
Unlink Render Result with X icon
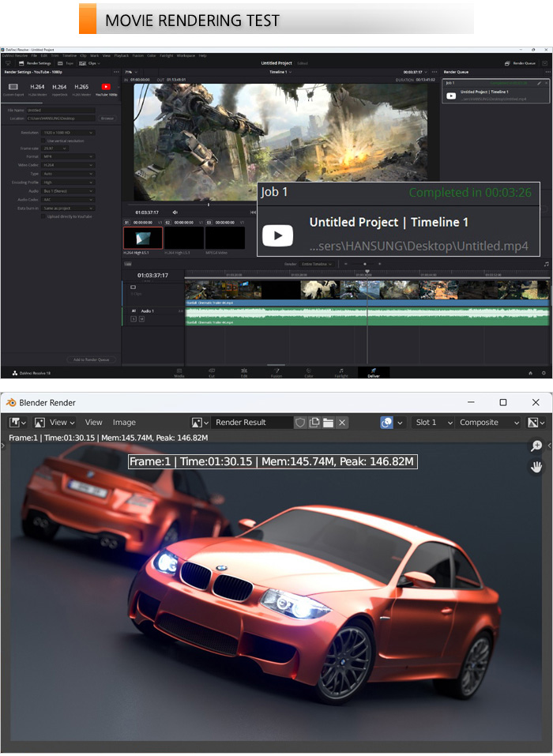pyautogui.click(x=342, y=423)
